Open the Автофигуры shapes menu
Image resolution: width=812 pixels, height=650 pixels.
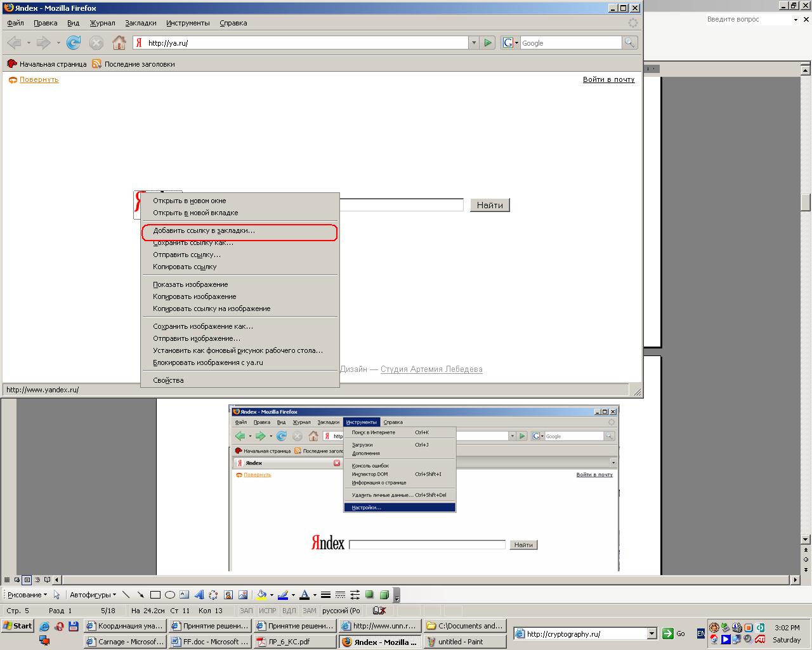click(93, 595)
